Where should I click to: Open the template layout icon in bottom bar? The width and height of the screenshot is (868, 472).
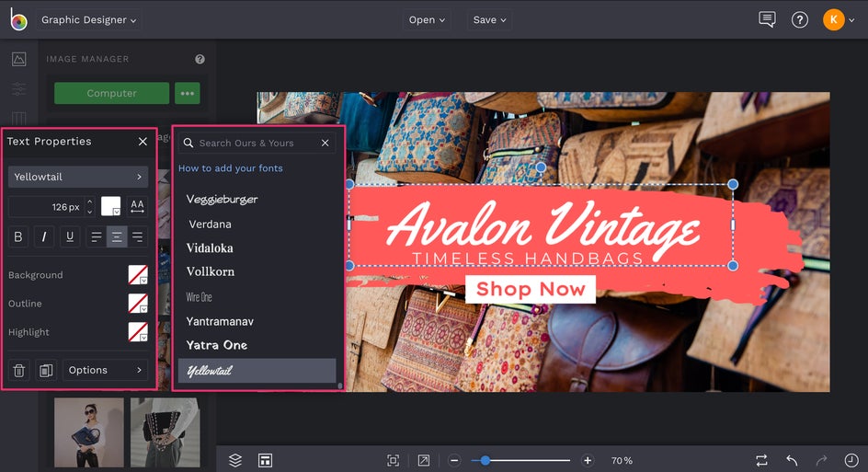pyautogui.click(x=265, y=460)
